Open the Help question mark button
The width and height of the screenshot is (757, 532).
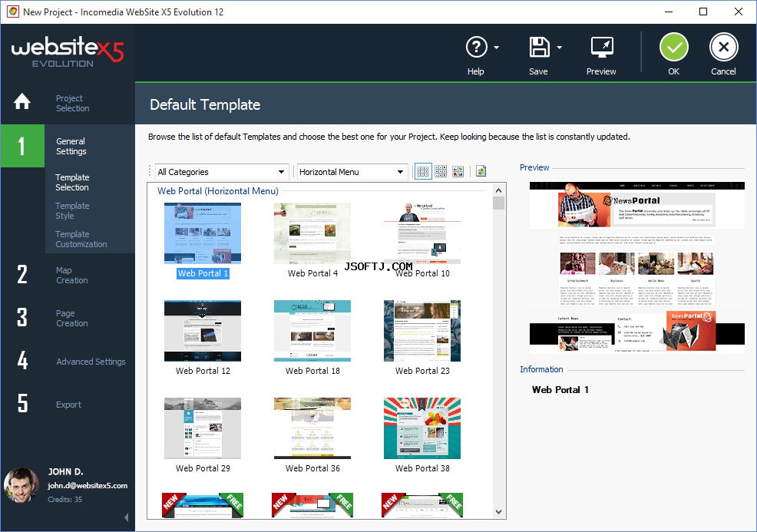click(476, 48)
